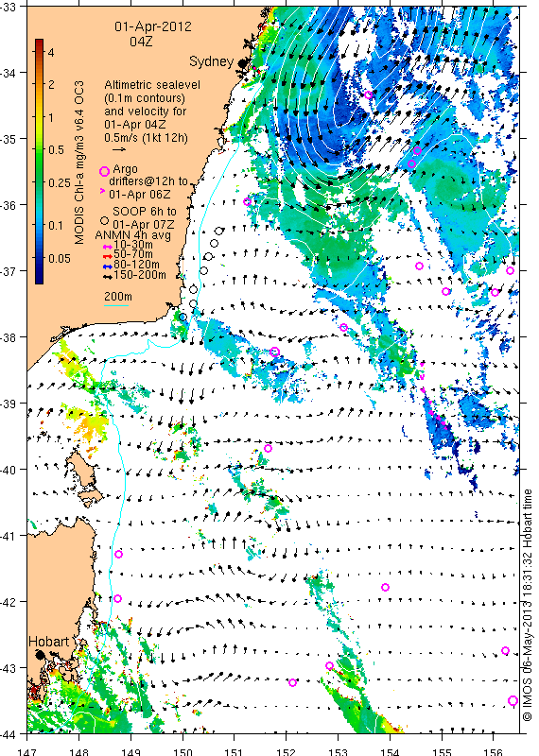Click the 50-70m depth label
Screen dimensions: 539x756
(x=133, y=254)
